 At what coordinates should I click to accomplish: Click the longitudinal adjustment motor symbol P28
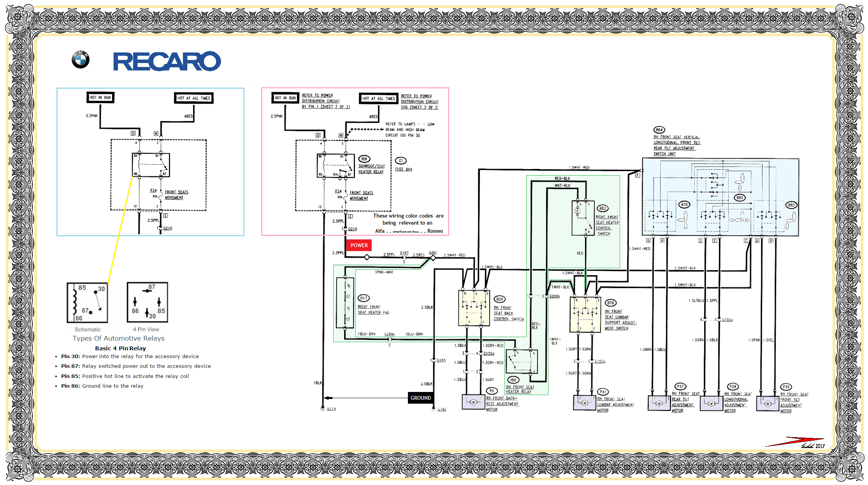[x=712, y=403]
